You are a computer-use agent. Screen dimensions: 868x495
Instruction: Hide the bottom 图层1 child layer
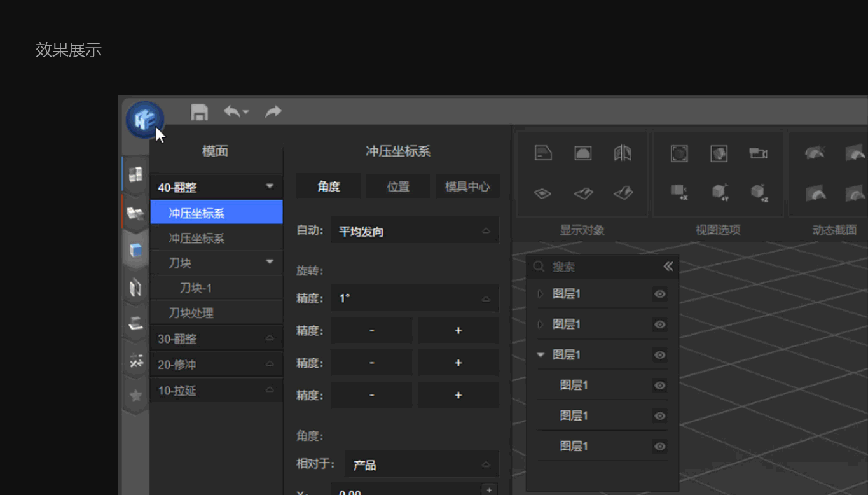point(659,446)
